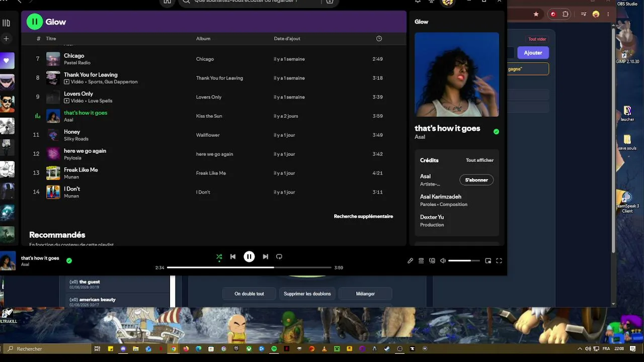Open the play queue icon
Viewport: 644px width, 362px height.
421,260
